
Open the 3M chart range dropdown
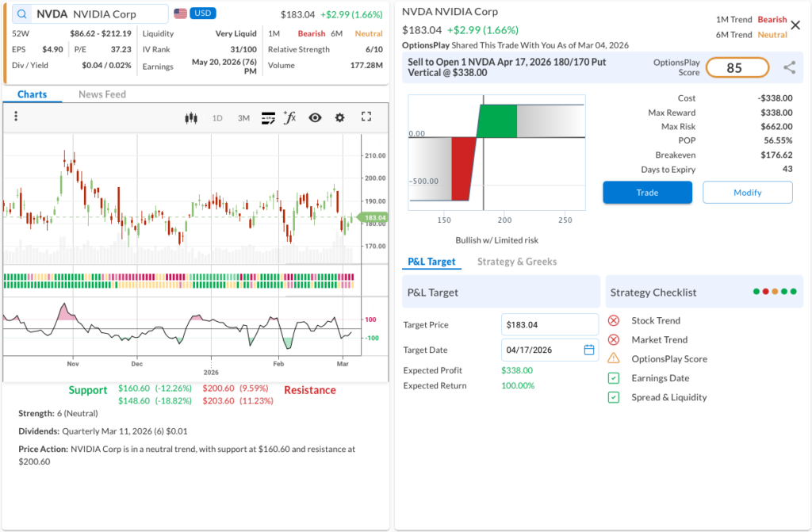[x=243, y=118]
